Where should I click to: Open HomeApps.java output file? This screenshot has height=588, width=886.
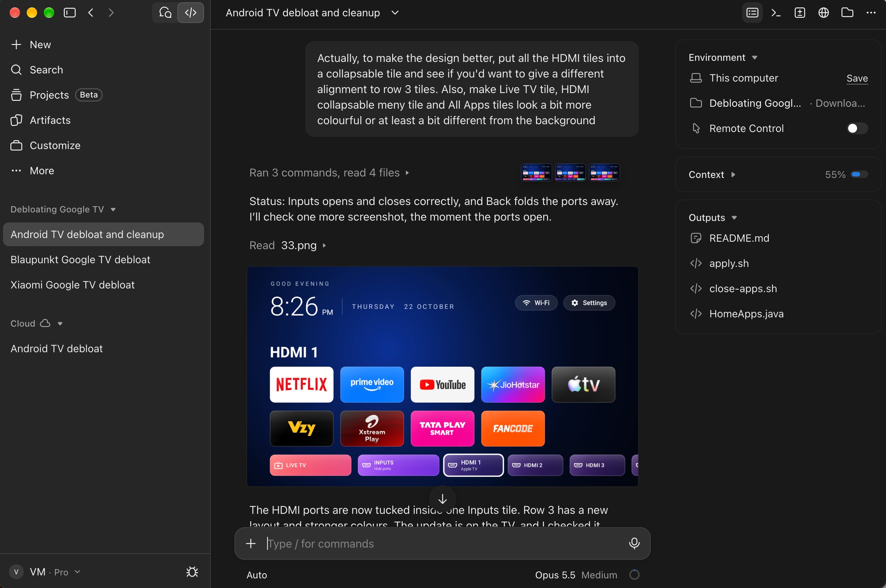(x=778, y=314)
